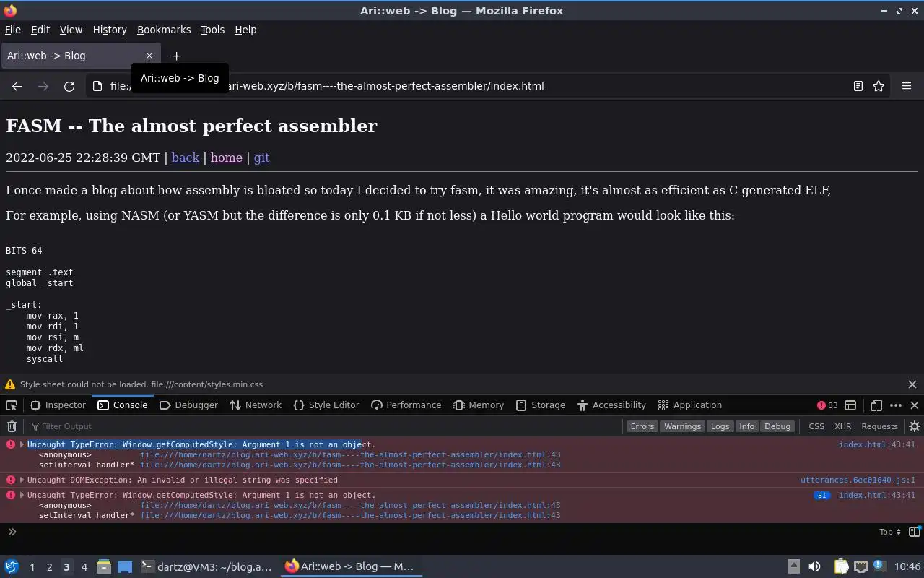Click the tray scroll-up arrow icon
This screenshot has width=924, height=578.
[x=793, y=566]
